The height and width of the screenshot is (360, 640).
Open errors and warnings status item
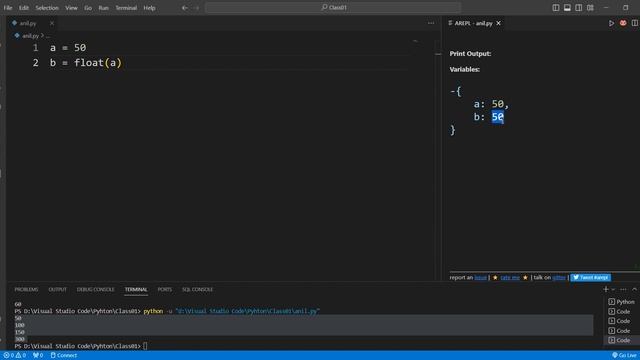(15, 355)
